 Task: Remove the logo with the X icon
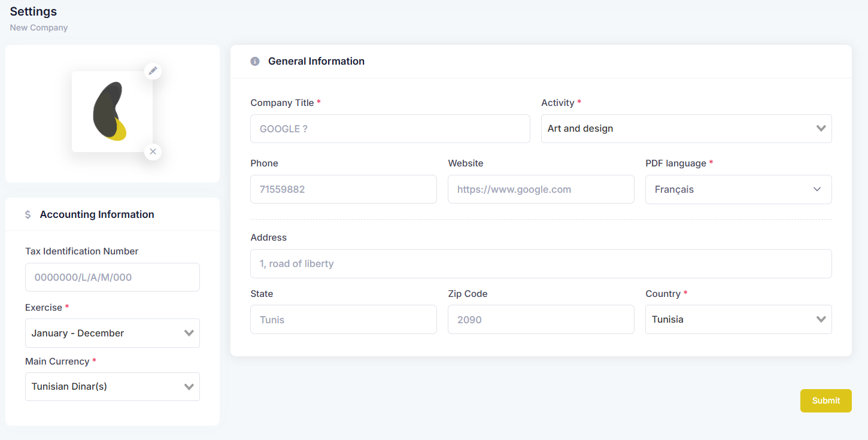[153, 151]
